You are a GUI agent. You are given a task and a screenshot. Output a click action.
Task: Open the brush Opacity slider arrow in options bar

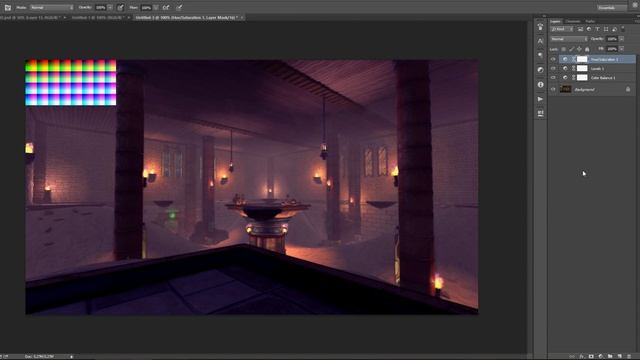(x=110, y=7)
